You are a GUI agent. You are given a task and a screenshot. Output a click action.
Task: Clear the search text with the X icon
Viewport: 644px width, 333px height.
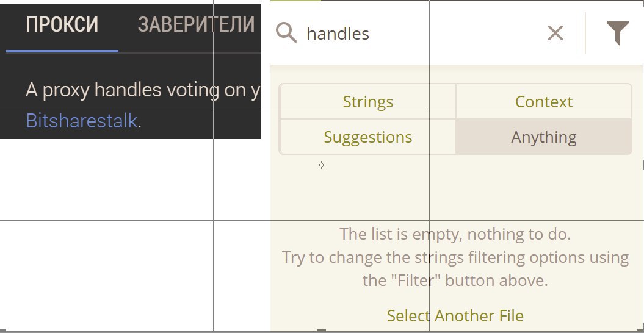[x=555, y=33]
